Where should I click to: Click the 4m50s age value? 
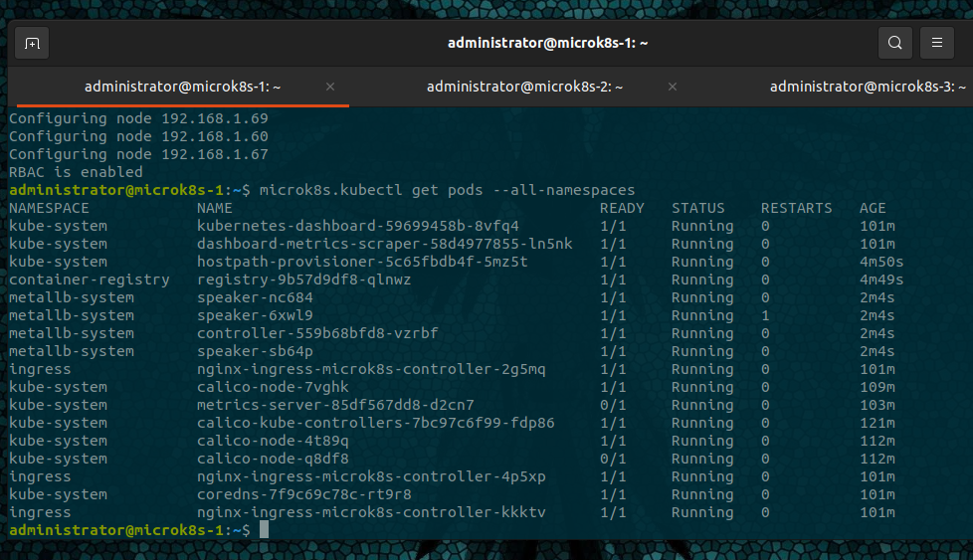click(881, 262)
